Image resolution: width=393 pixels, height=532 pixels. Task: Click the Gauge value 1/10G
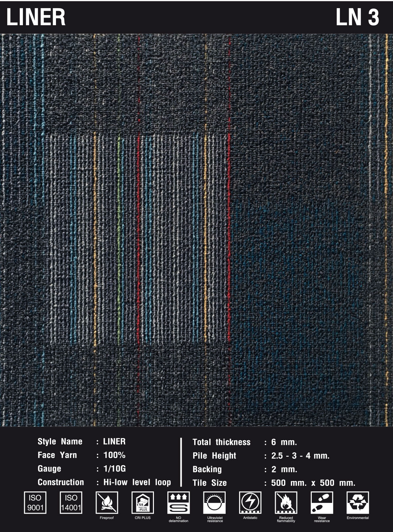[114, 468]
